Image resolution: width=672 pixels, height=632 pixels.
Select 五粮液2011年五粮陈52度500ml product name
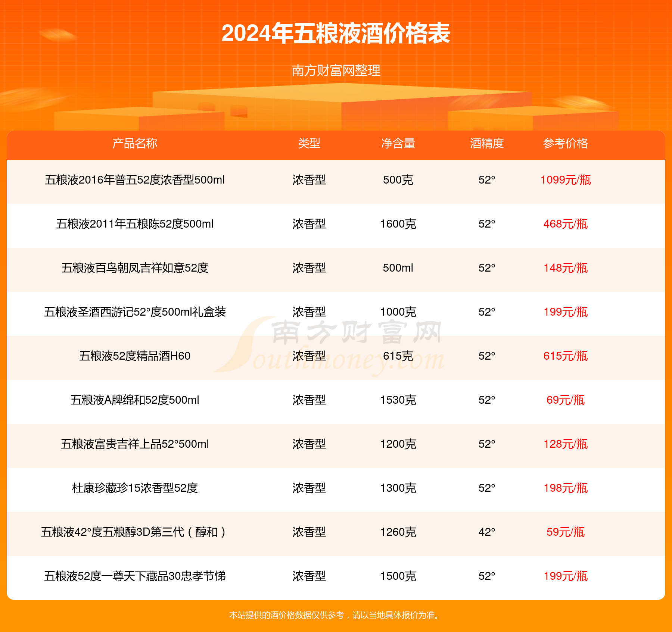(135, 224)
